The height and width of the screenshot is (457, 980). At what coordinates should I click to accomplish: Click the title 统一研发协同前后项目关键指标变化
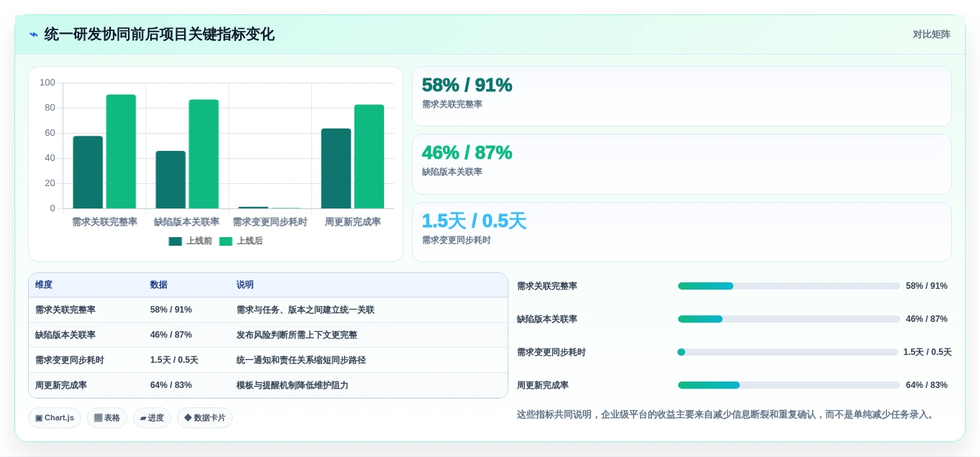click(159, 34)
